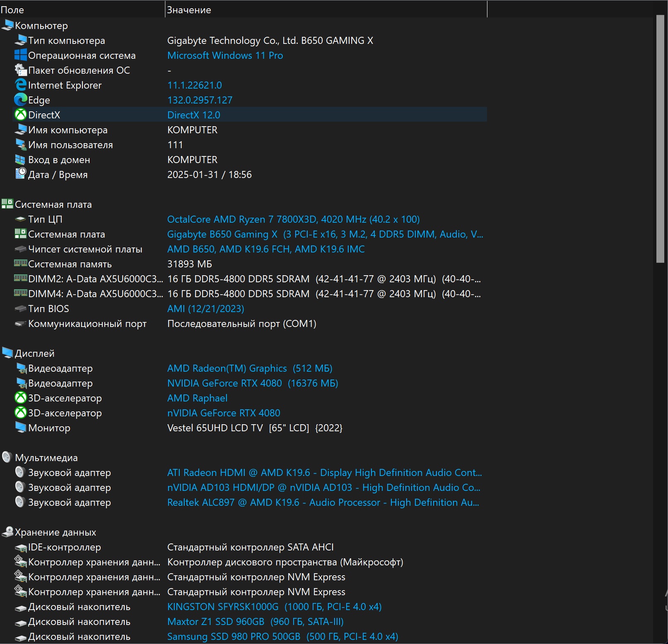
Task: Click the icon beside Пакет обновления ОС
Action: point(21,70)
